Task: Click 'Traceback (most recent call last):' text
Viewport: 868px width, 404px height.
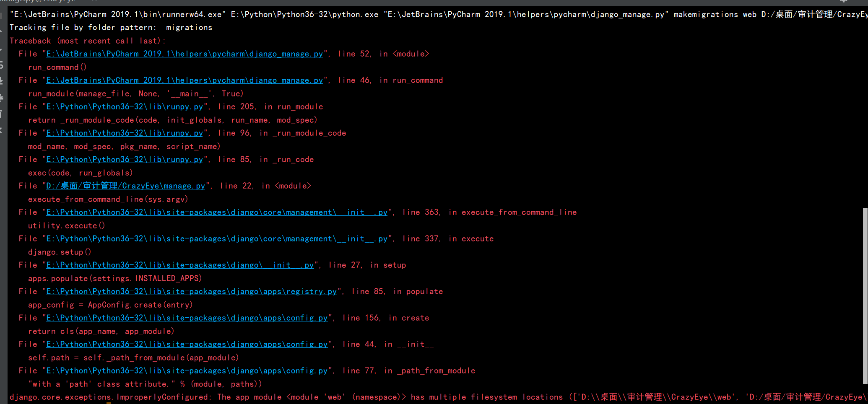Action: pyautogui.click(x=88, y=41)
